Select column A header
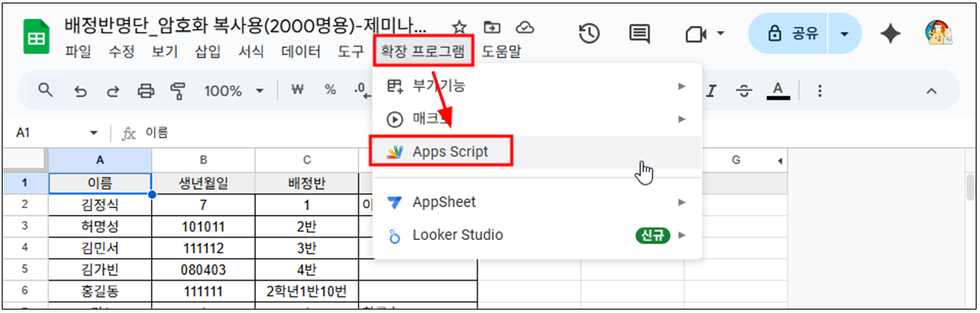This screenshot has width=980, height=313. 100,160
